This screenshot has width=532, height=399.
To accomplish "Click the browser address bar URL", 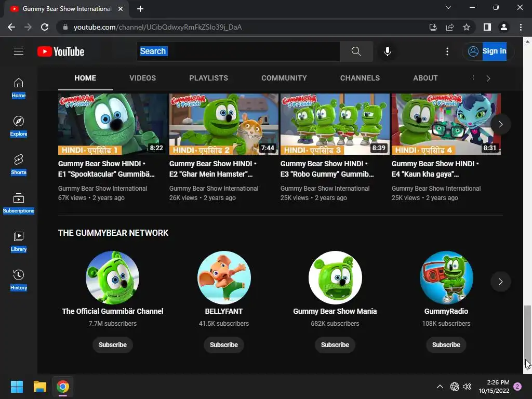I will tap(157, 27).
